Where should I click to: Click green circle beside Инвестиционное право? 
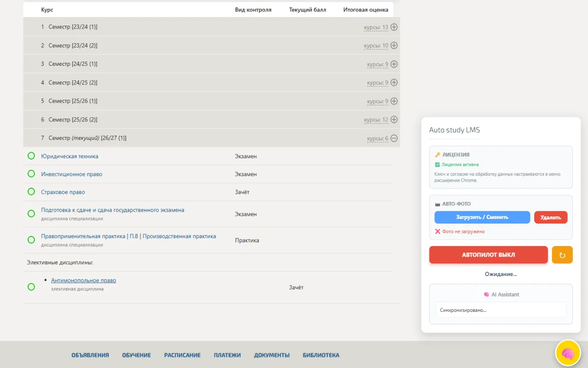tap(31, 174)
